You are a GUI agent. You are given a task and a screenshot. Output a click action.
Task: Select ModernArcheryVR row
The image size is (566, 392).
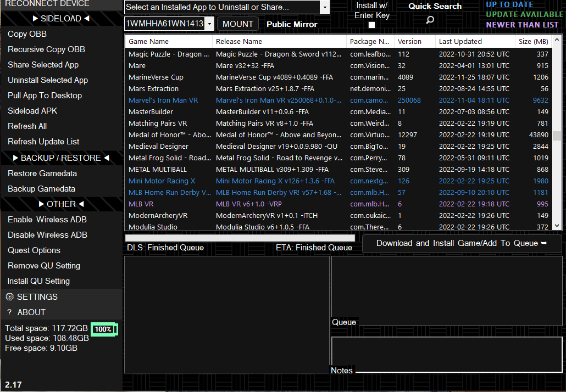[339, 216]
